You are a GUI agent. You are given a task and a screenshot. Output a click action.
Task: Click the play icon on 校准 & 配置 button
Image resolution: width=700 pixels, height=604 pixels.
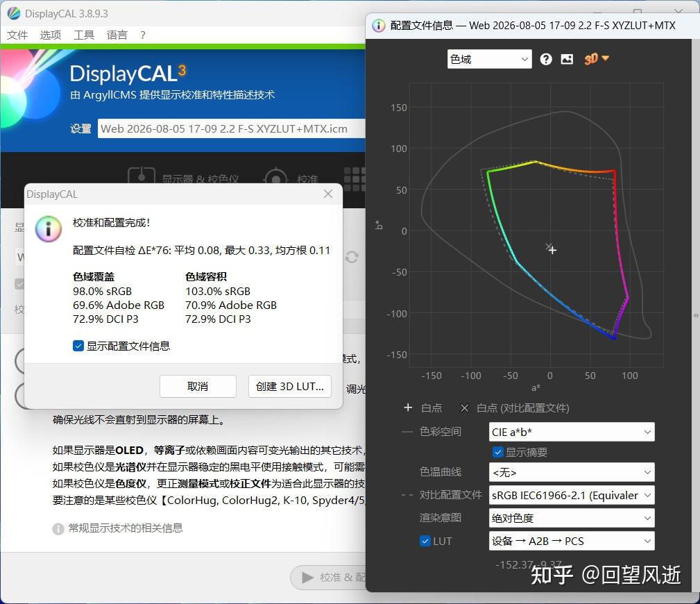click(x=307, y=577)
